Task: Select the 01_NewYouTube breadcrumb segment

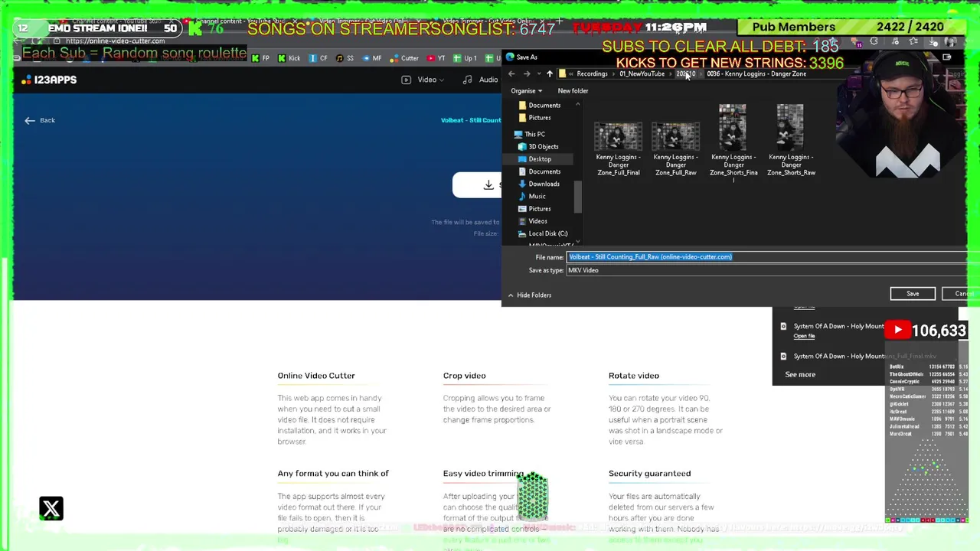Action: tap(642, 74)
